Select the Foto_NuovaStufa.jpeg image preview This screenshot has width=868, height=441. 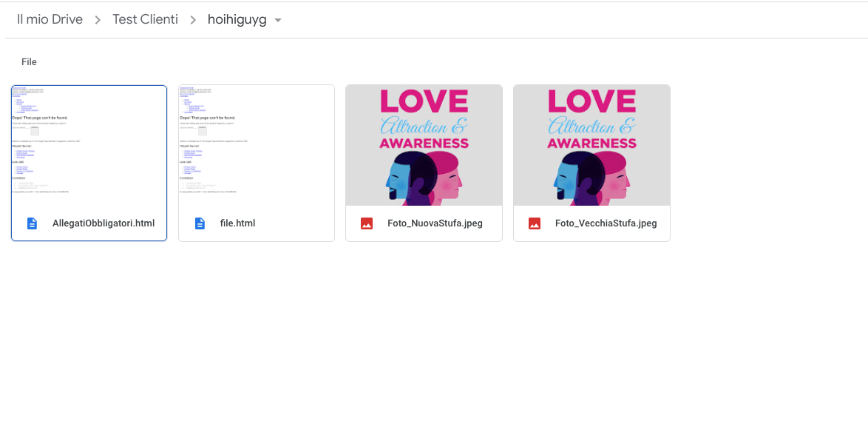(424, 145)
